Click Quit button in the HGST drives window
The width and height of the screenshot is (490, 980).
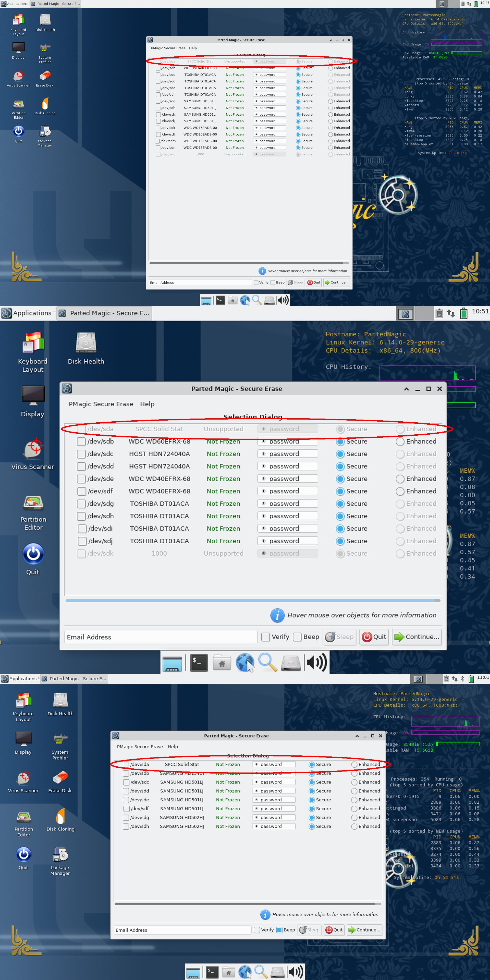[x=374, y=636]
